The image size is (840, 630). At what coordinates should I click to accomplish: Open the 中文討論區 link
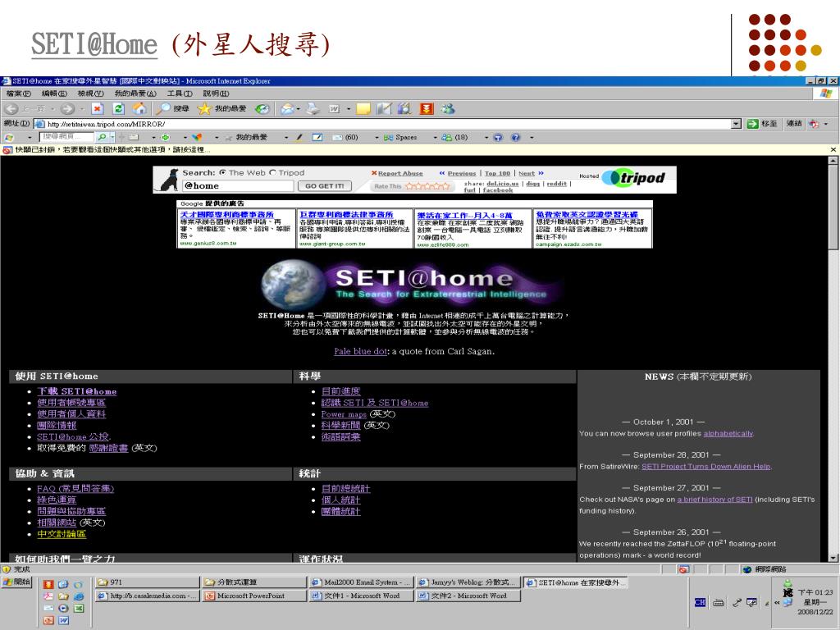tap(61, 534)
